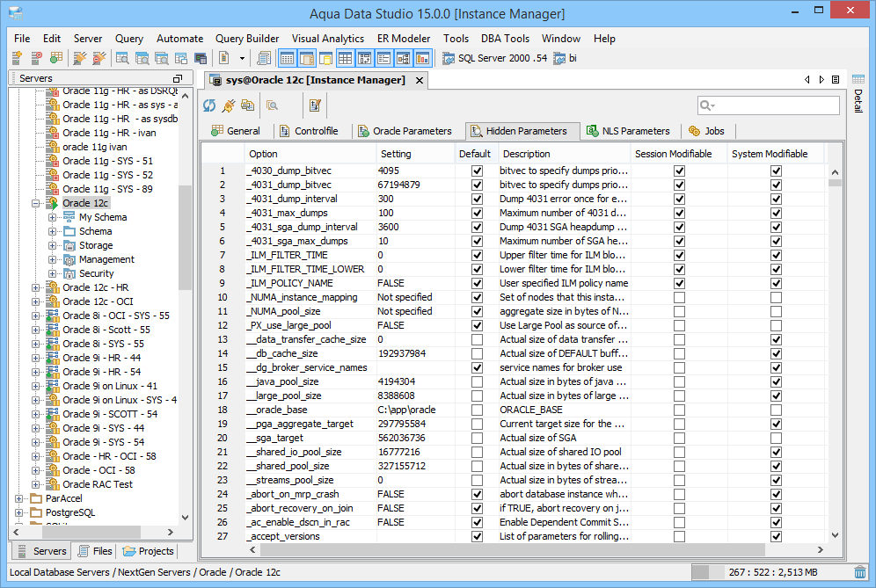Screen dimensions: 876x588
Task: Check Default box for __db_cache_size
Action: pyautogui.click(x=477, y=353)
